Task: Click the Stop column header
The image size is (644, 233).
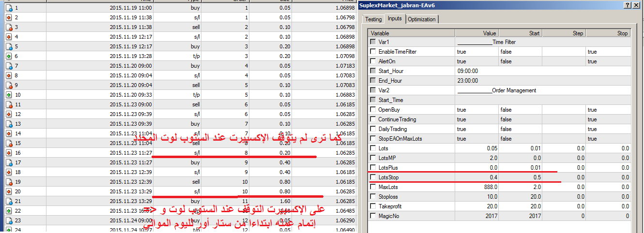Action: point(608,33)
